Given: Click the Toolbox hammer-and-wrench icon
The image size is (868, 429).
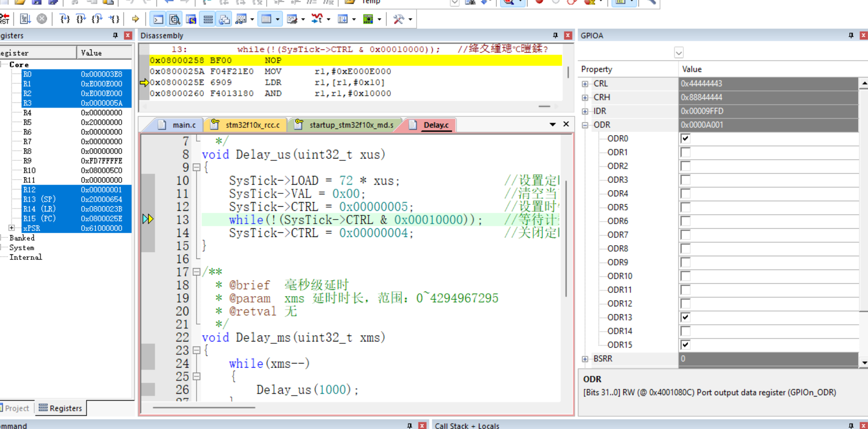Looking at the screenshot, I should (x=399, y=19).
